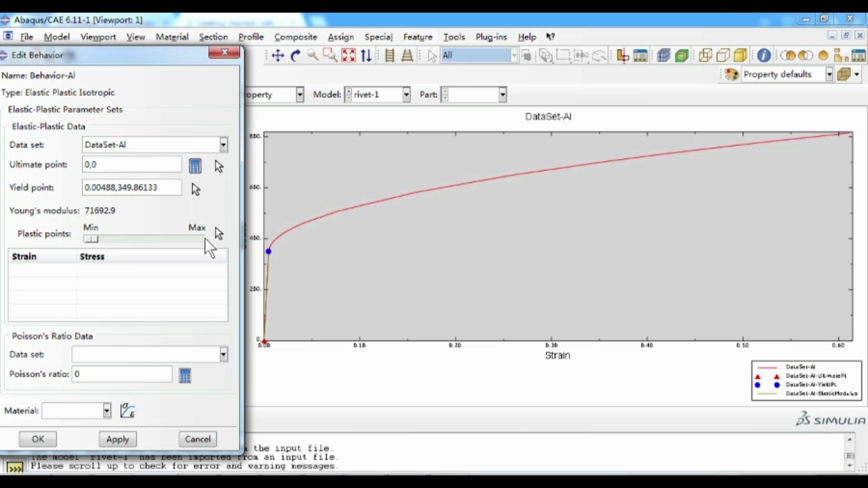Viewport: 868px width, 488px height.
Task: Open the selection filter All dropdown
Action: (514, 55)
